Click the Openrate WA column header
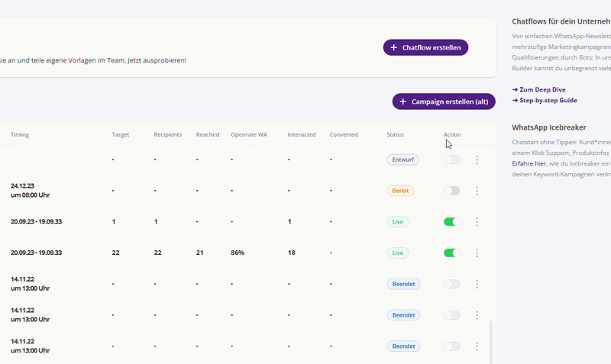 249,135
